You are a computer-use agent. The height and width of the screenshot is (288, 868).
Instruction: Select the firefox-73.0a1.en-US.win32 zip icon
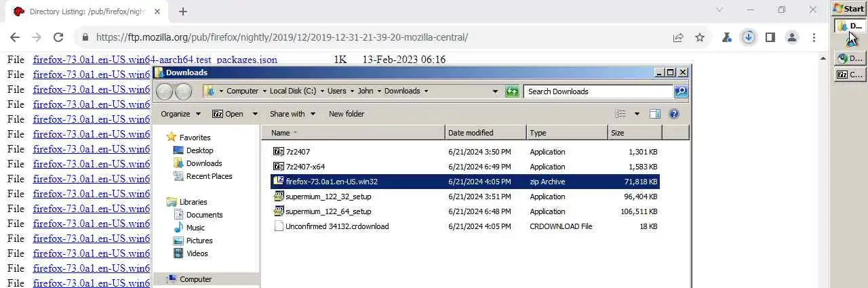(278, 181)
